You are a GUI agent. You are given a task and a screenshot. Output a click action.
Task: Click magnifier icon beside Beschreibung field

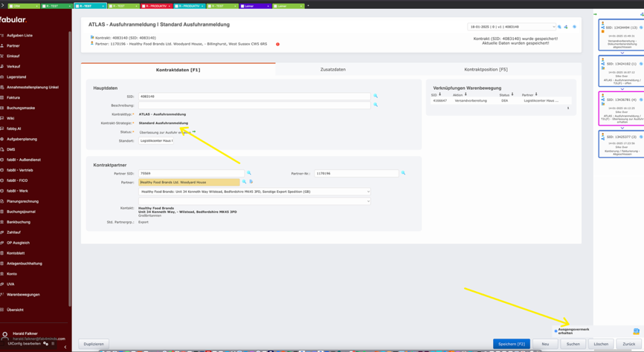coord(376,105)
